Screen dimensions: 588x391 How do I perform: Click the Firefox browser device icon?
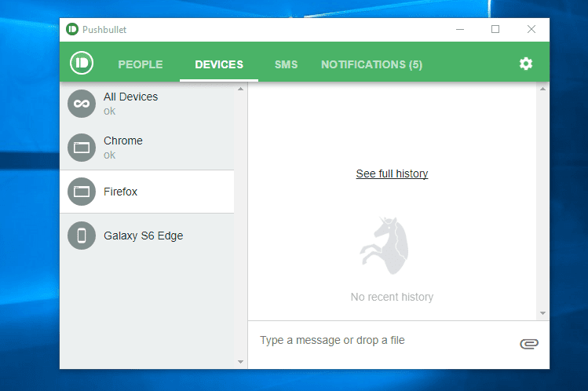[x=82, y=192]
